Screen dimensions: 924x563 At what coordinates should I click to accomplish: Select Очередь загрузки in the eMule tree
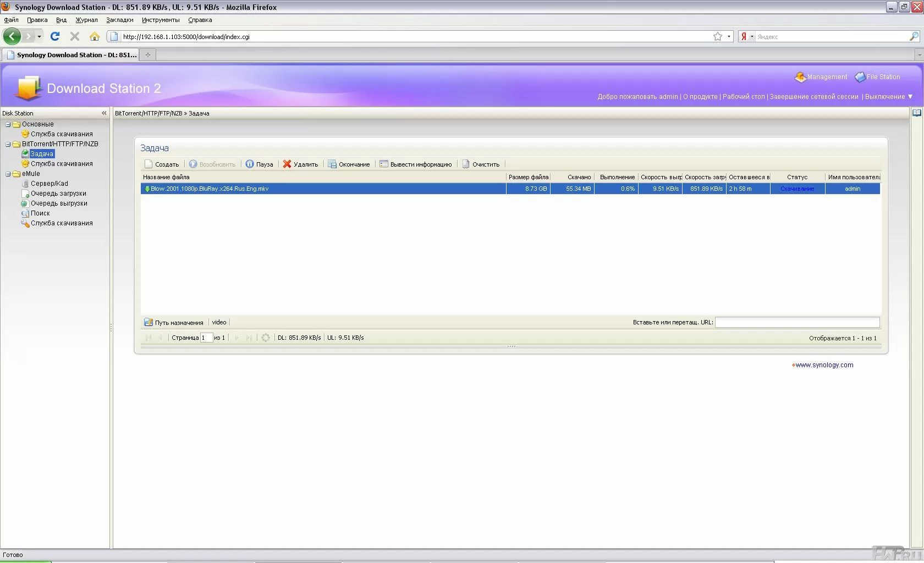pos(58,194)
